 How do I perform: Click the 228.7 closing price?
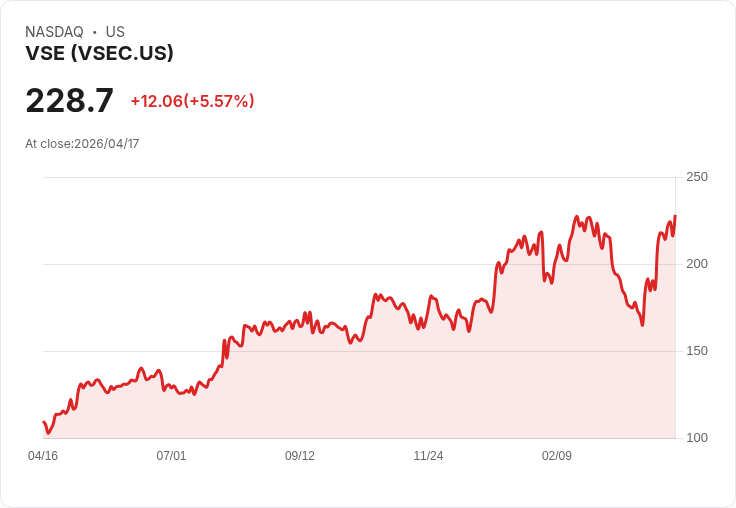point(69,101)
